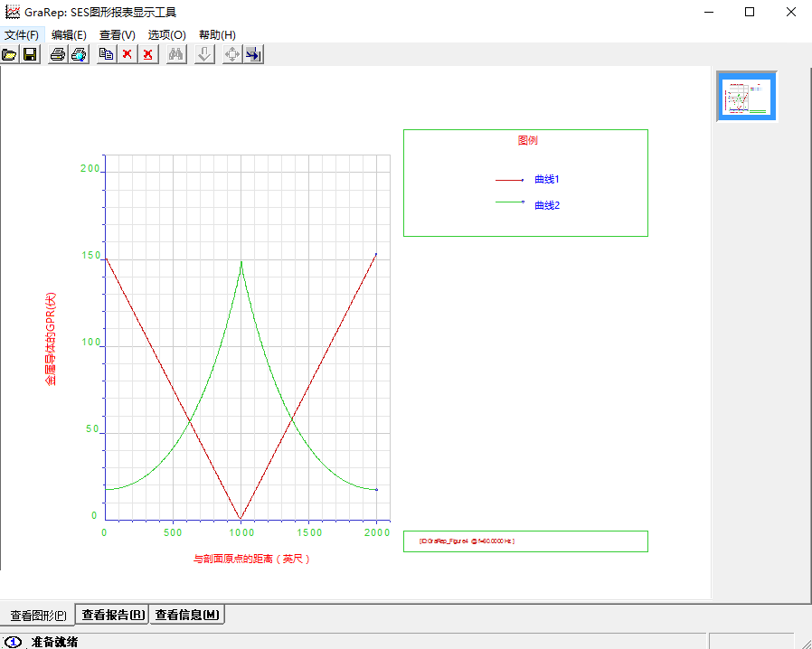The height and width of the screenshot is (649, 812).
Task: Open the 编辑(E) menu
Action: pyautogui.click(x=69, y=34)
